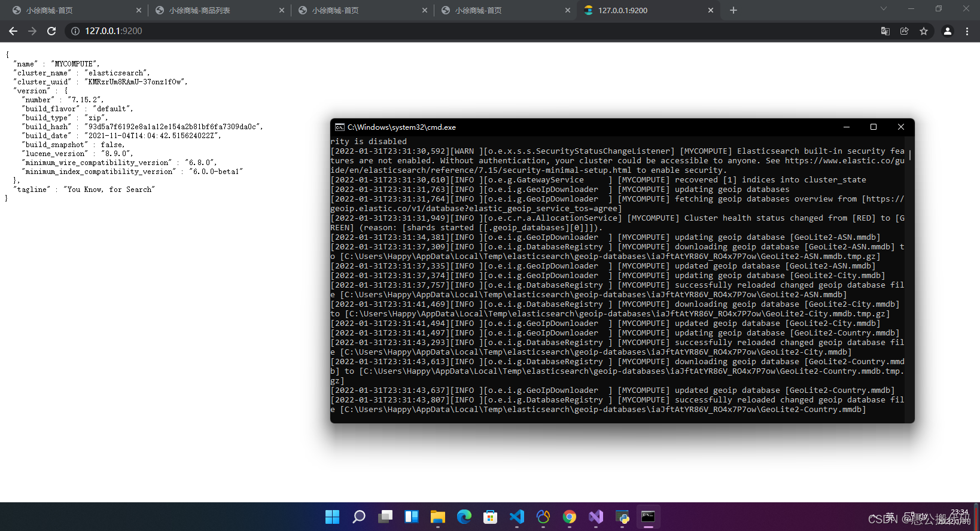Open the Python app in the taskbar

(x=622, y=517)
